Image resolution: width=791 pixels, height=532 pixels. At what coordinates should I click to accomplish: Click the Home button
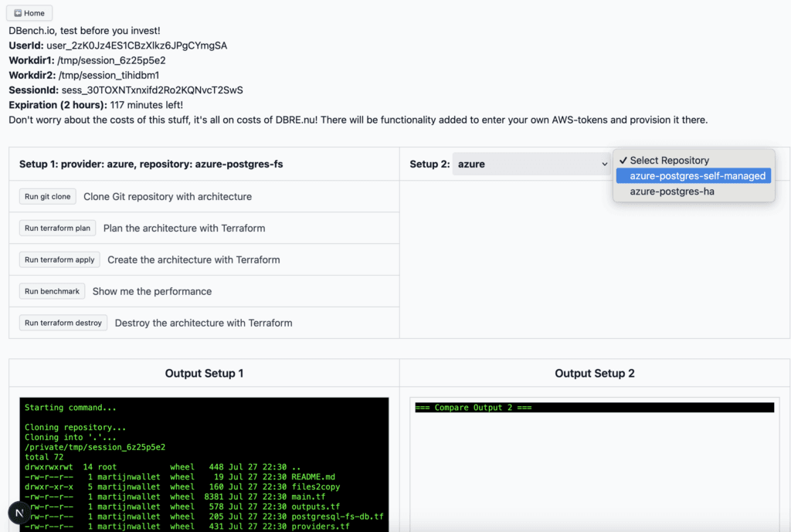pyautogui.click(x=29, y=13)
